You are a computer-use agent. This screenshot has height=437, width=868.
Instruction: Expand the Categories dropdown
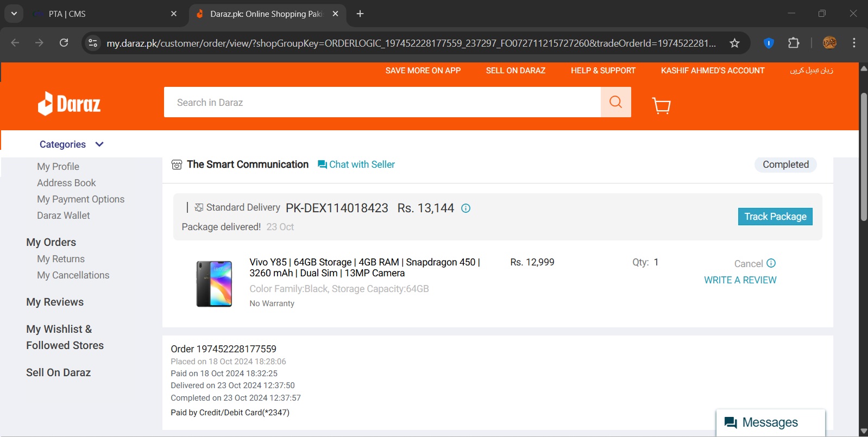[71, 144]
